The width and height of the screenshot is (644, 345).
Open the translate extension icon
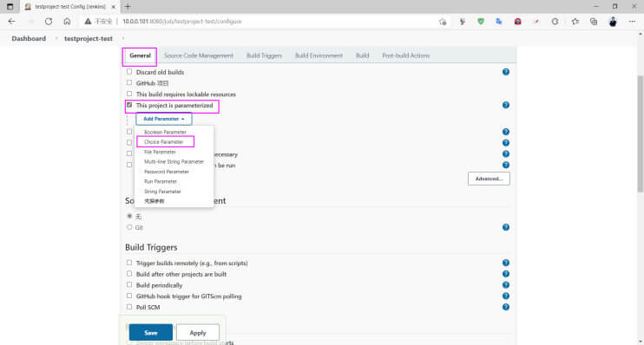tap(499, 22)
